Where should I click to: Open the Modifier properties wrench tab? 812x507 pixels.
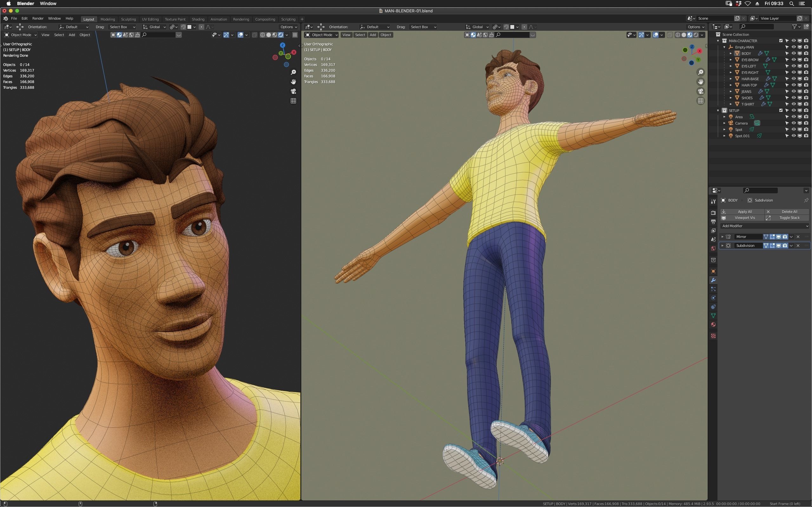713,280
